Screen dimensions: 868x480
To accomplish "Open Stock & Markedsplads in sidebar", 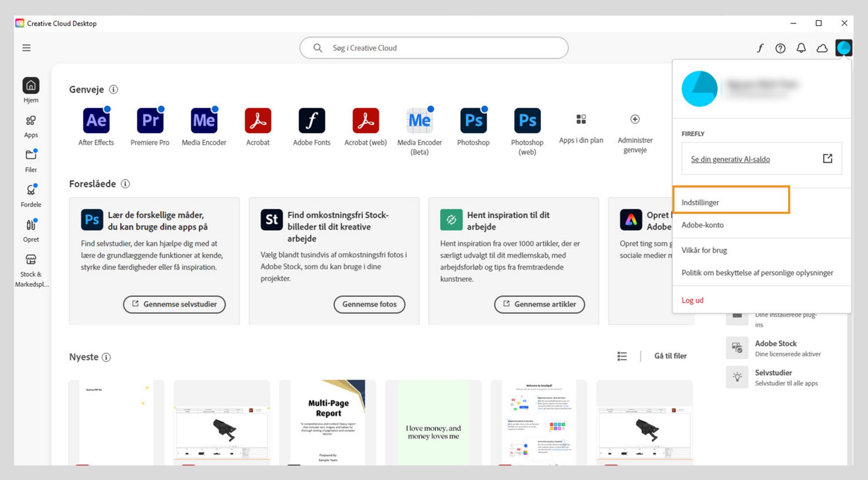I will pyautogui.click(x=31, y=271).
